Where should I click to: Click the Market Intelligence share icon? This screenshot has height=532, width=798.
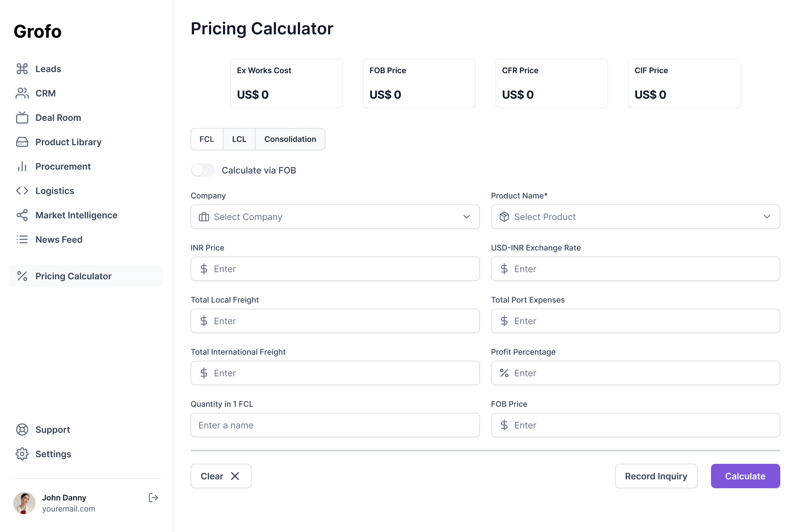[22, 215]
